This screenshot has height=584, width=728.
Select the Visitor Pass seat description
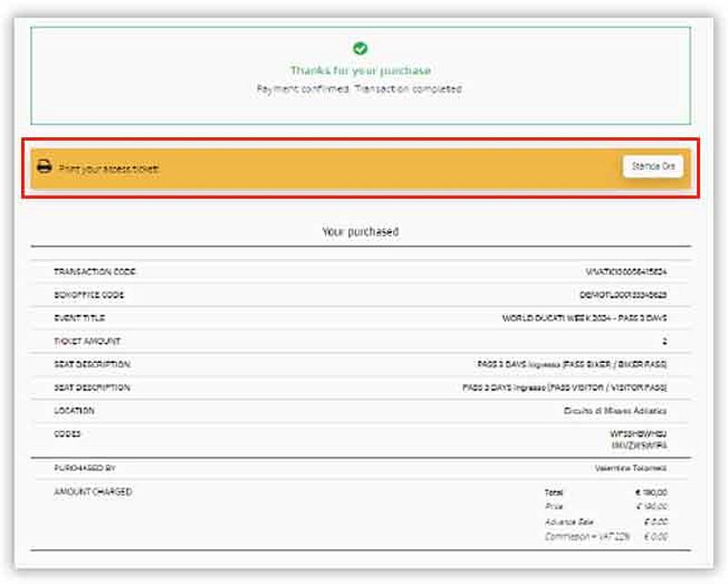pyautogui.click(x=564, y=388)
